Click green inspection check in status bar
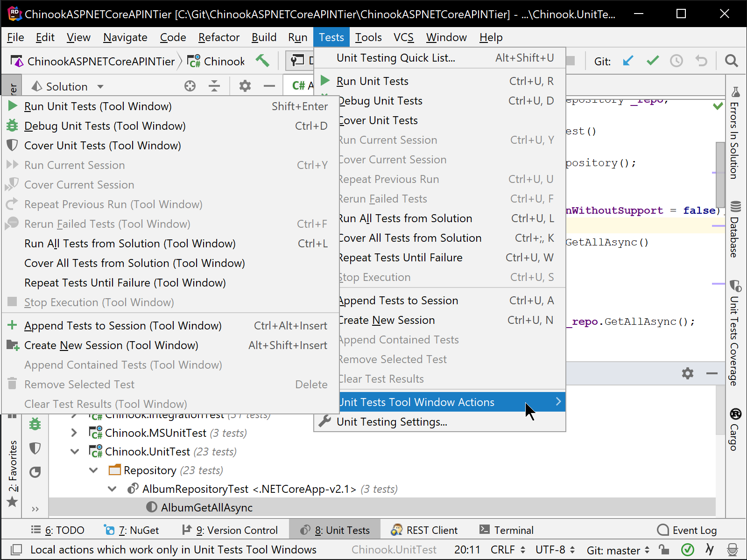 [x=687, y=550]
